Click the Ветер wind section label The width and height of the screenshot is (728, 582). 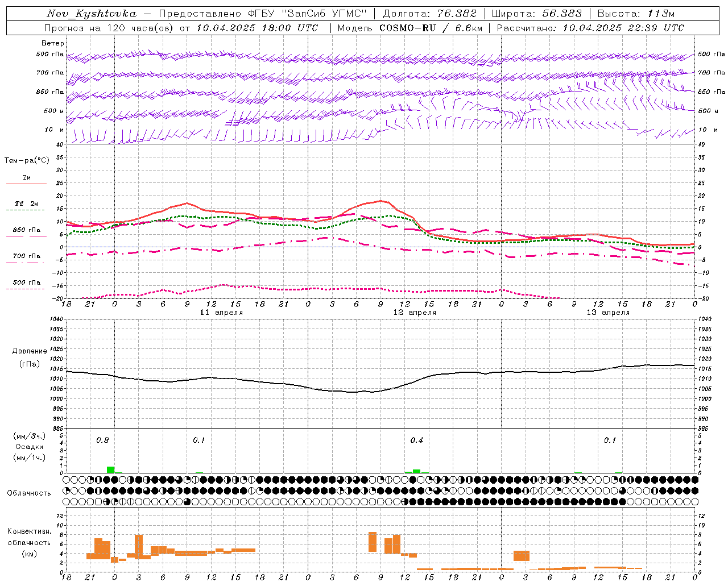(x=53, y=43)
